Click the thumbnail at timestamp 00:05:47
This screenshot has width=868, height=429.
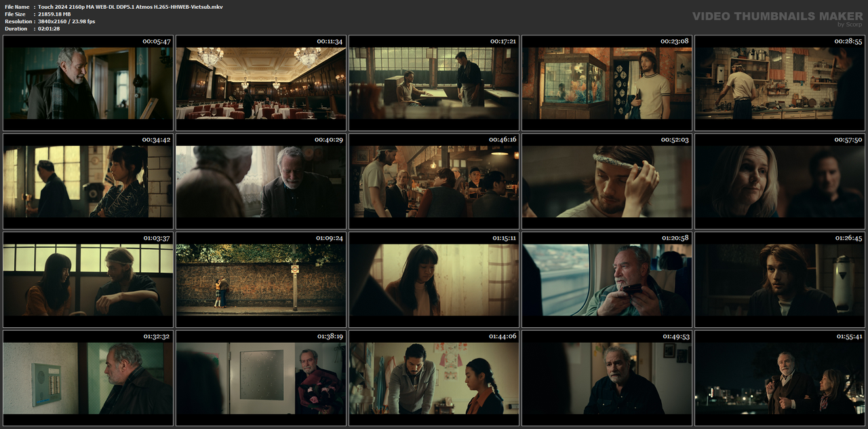tap(87, 83)
